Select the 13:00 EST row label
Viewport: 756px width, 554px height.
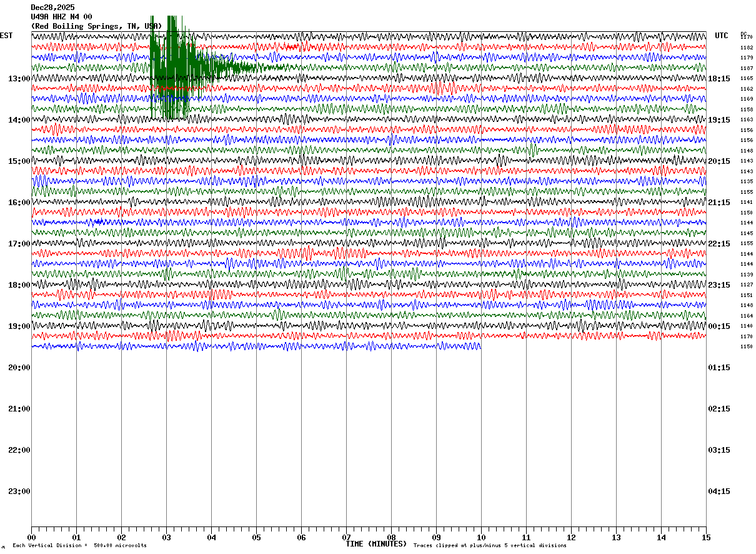pyautogui.click(x=19, y=79)
